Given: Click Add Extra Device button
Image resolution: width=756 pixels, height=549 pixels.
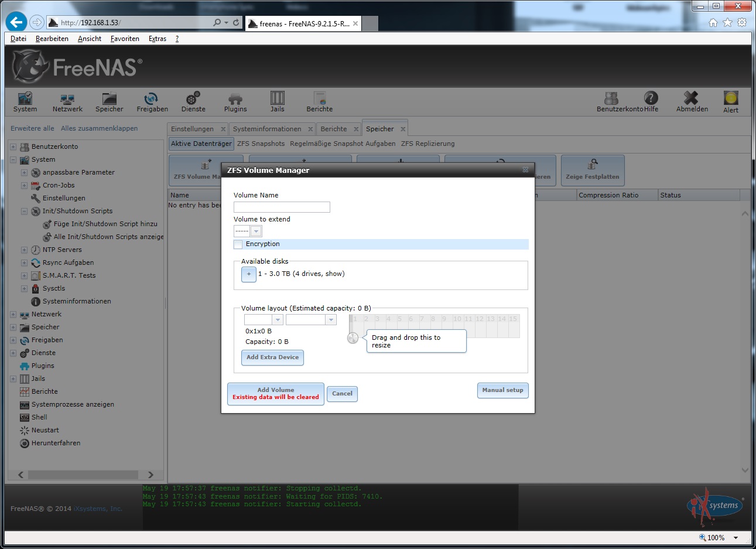Looking at the screenshot, I should coord(272,357).
